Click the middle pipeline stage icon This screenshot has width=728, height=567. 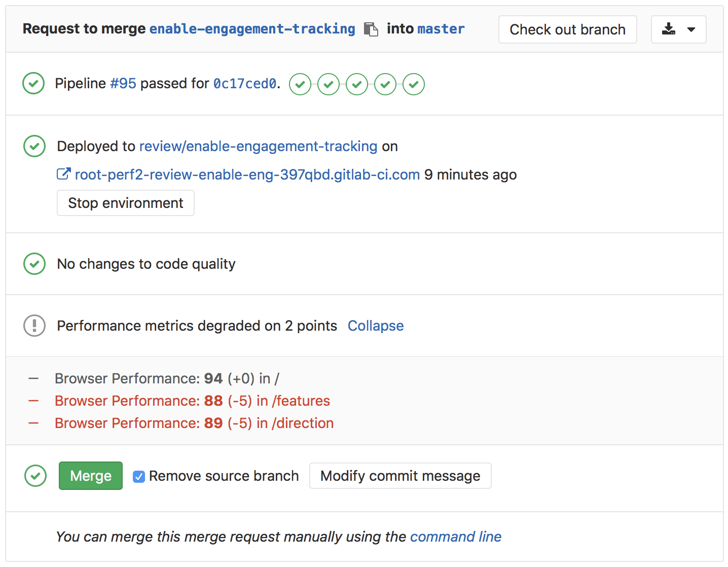point(356,84)
